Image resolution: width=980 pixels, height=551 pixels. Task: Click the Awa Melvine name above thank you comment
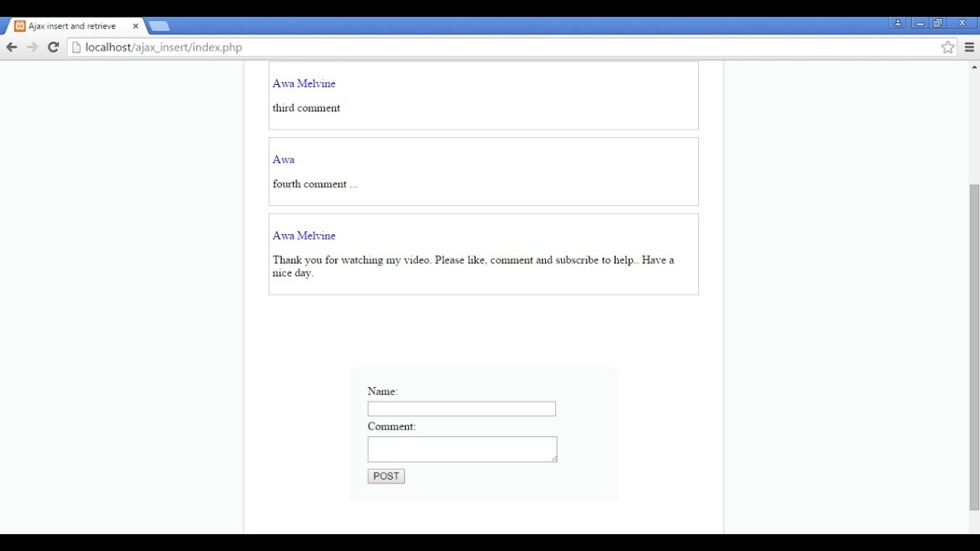[x=304, y=236]
